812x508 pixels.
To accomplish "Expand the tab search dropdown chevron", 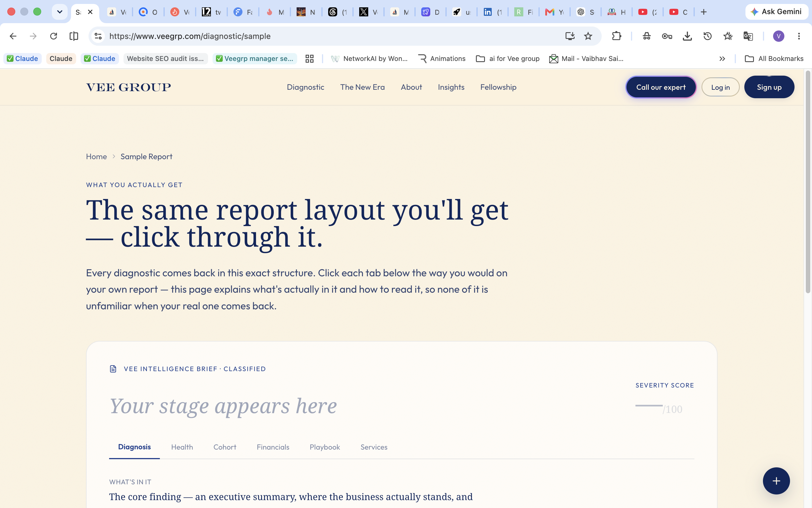I will click(x=60, y=12).
